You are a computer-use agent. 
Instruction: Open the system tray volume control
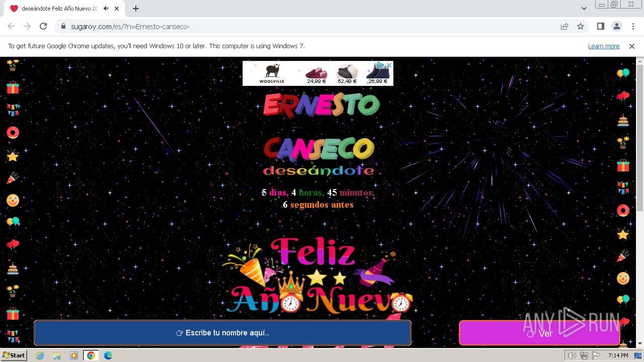coord(572,355)
